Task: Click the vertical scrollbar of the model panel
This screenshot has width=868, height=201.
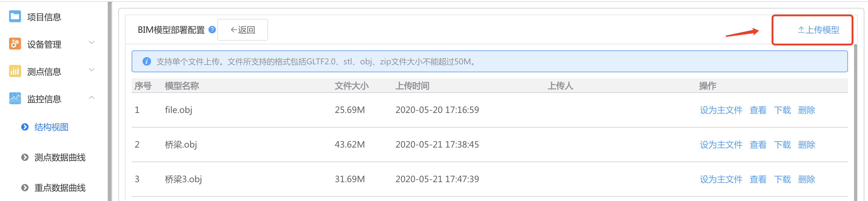Action: pos(855,121)
